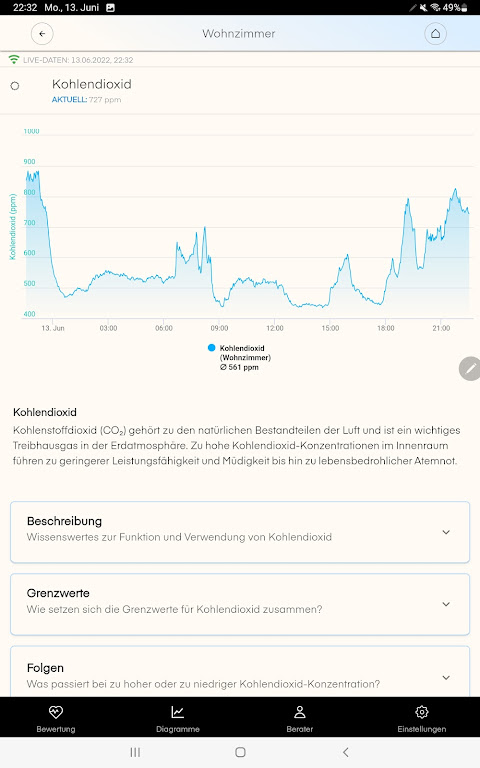Tap Android back navigation chevron
The width and height of the screenshot is (480, 768).
(x=346, y=752)
